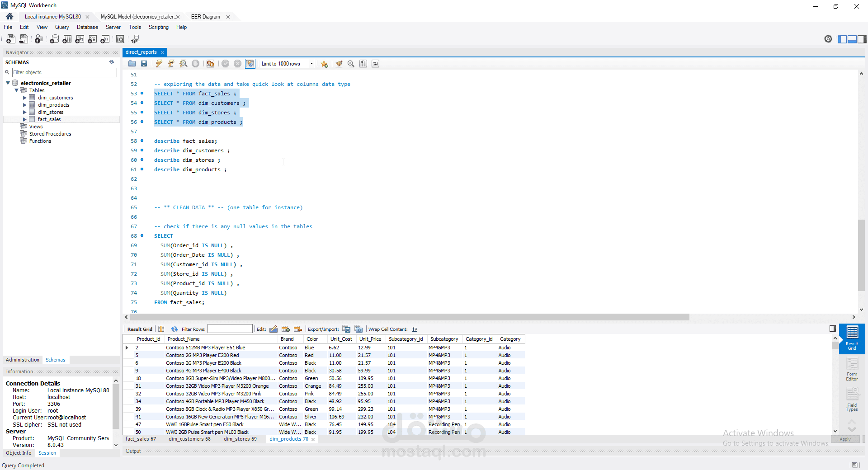The image size is (868, 470).
Task: Toggle wrap cell content in results
Action: click(415, 329)
